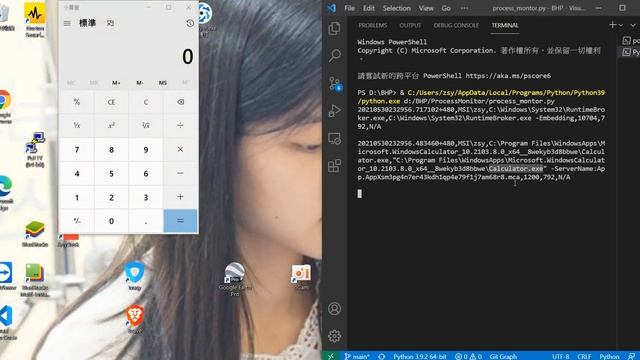Open the Explorer view in activity bar
Screen dimensions: 640x360
[334, 29]
